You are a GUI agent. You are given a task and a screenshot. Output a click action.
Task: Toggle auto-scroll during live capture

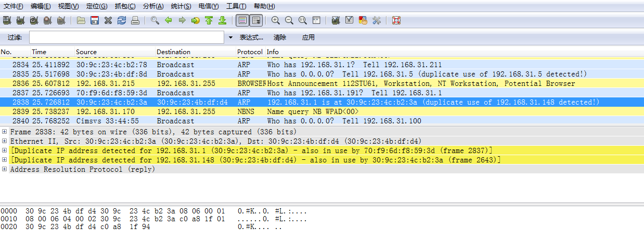click(255, 20)
